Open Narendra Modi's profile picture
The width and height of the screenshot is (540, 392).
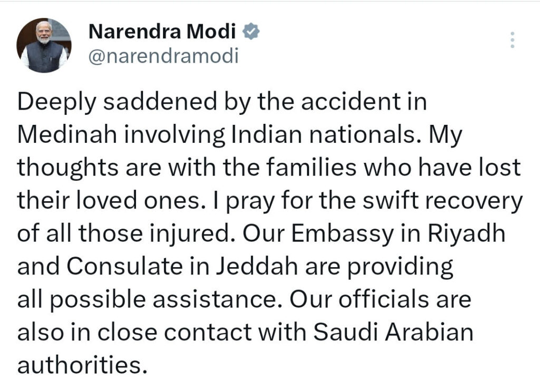(x=44, y=45)
